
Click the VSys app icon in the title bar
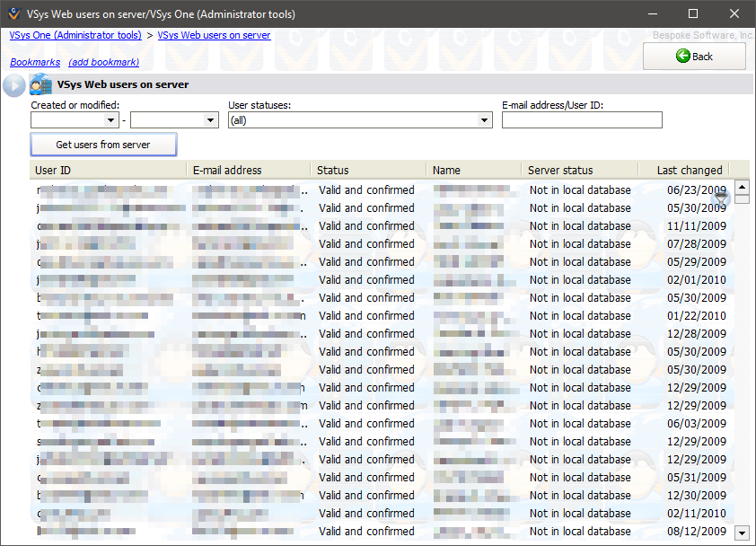(x=13, y=13)
